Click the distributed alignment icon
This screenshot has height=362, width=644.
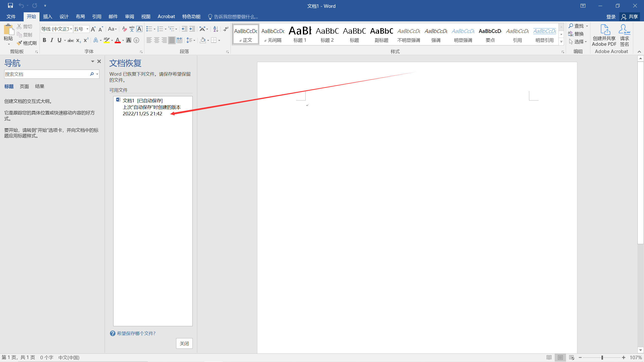(179, 40)
